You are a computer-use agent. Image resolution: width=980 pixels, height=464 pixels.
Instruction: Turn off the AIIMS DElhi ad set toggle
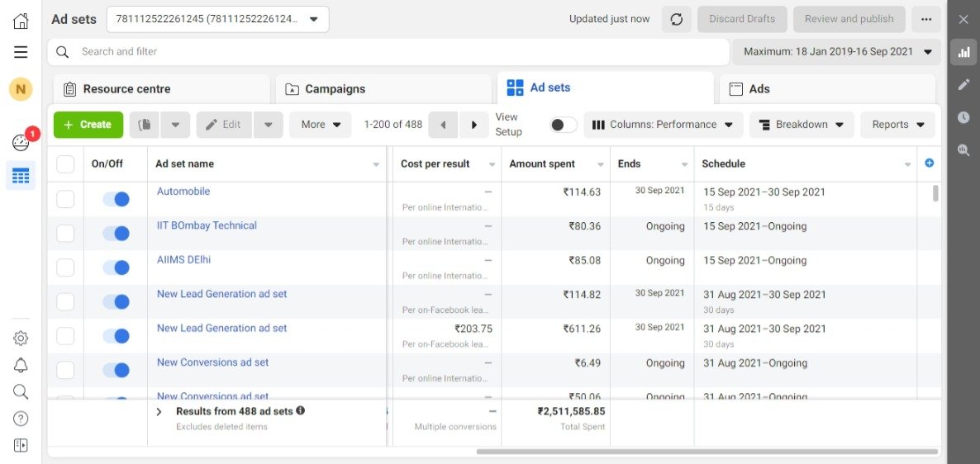coord(117,268)
